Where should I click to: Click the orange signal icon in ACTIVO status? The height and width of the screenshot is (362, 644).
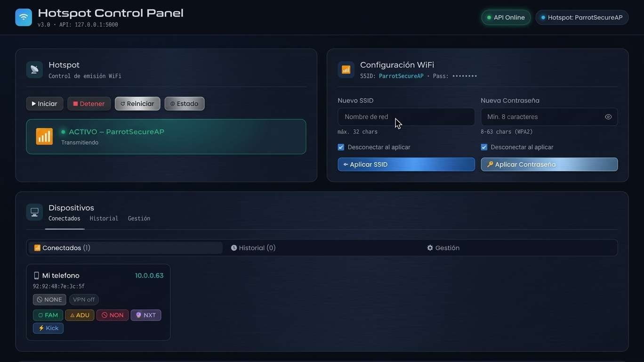pyautogui.click(x=44, y=137)
